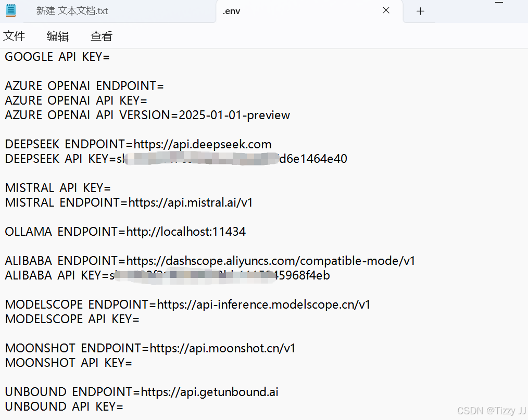Image resolution: width=528 pixels, height=420 pixels.
Task: Click the AZURE_OPENAI_ENDPOINT= line
Action: 84,86
